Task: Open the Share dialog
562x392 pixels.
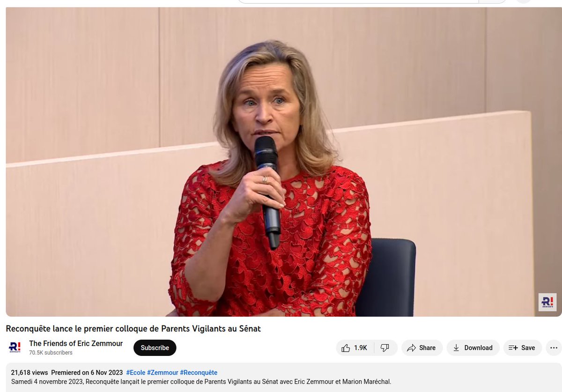Action: point(421,348)
